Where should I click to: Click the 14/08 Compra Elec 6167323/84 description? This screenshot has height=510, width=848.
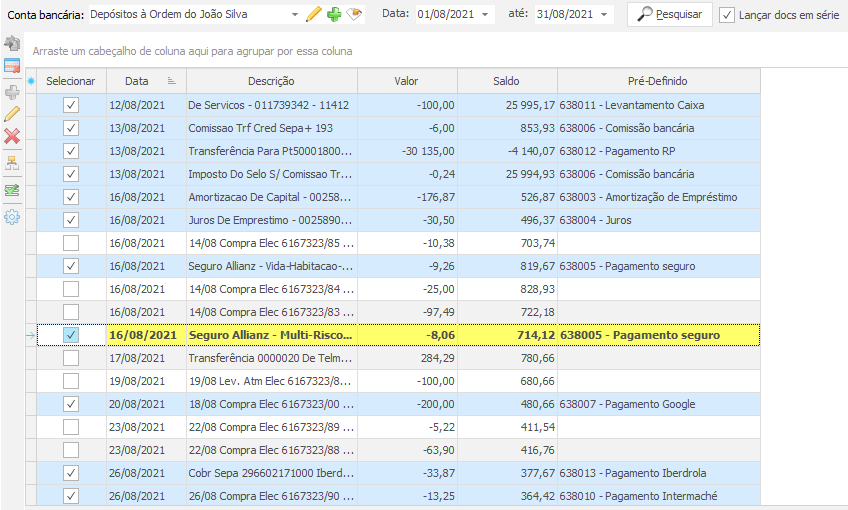pyautogui.click(x=271, y=289)
